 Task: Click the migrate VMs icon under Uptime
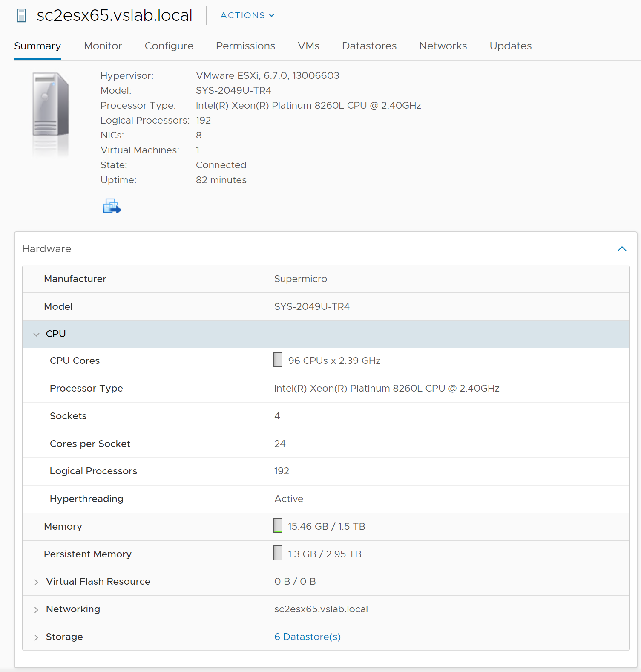coord(112,206)
